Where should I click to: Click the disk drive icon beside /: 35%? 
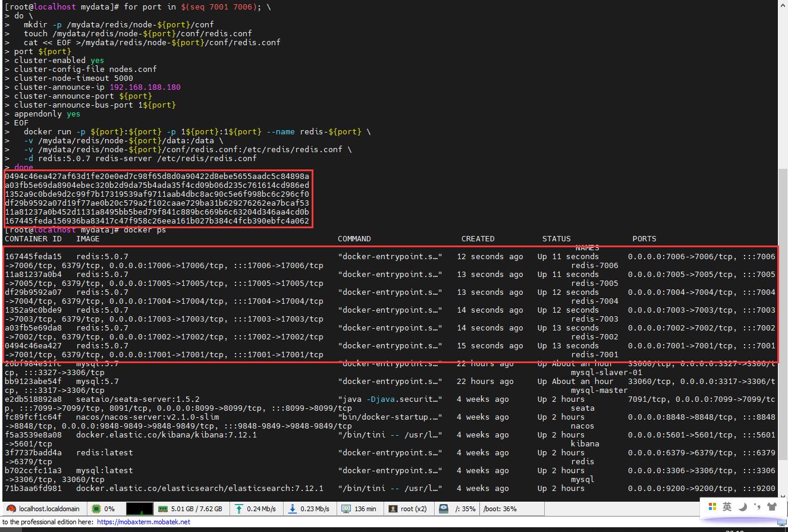click(x=444, y=509)
